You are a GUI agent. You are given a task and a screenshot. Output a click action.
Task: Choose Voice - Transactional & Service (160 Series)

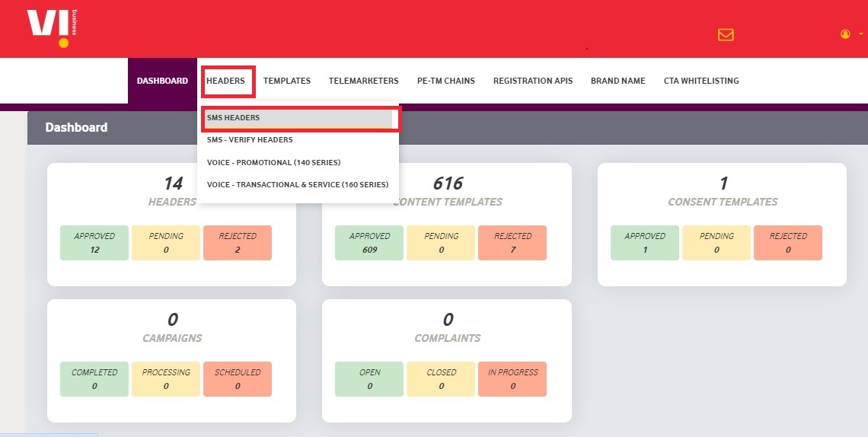pos(298,185)
